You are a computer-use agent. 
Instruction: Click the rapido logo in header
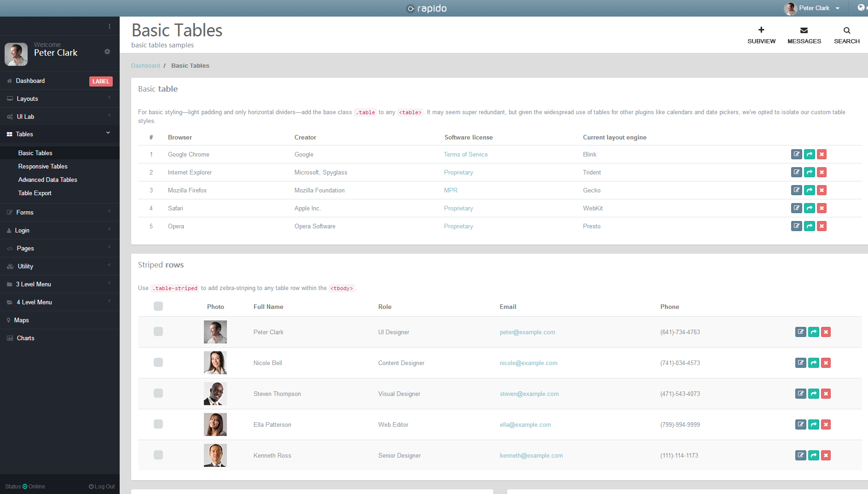coord(427,8)
